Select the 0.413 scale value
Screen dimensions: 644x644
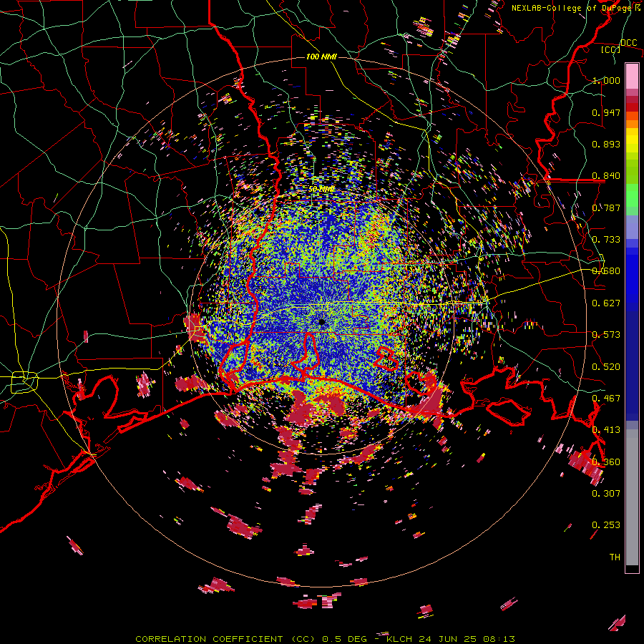[x=606, y=430]
